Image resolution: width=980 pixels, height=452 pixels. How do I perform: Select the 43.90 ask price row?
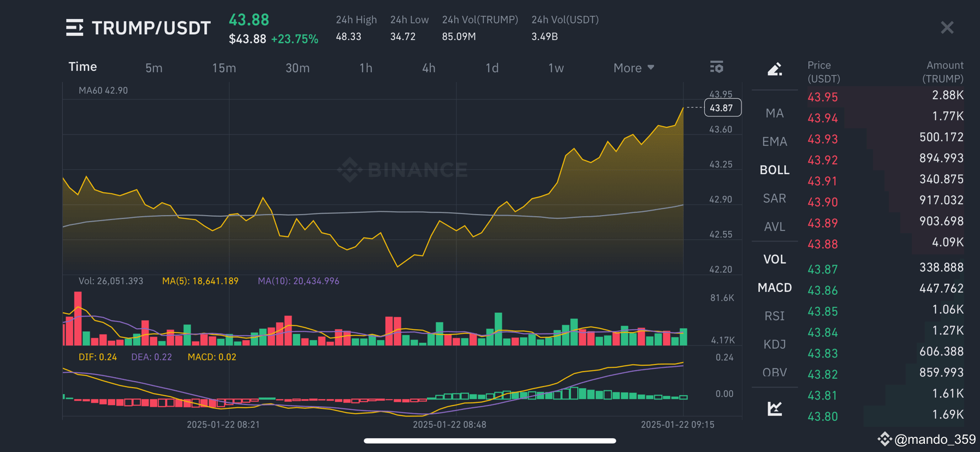click(x=886, y=201)
